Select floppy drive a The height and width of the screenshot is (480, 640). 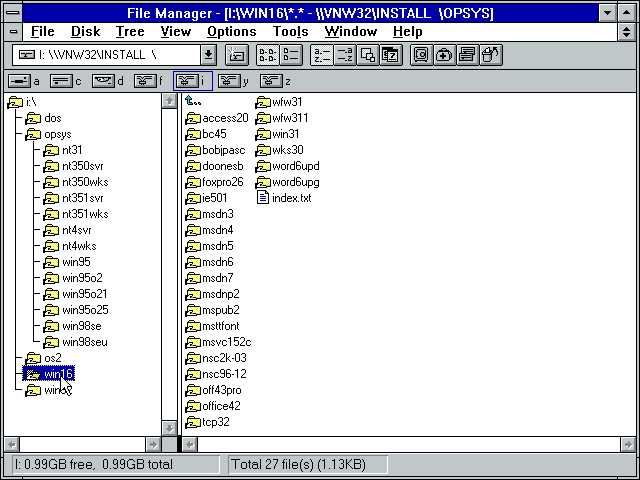point(24,81)
